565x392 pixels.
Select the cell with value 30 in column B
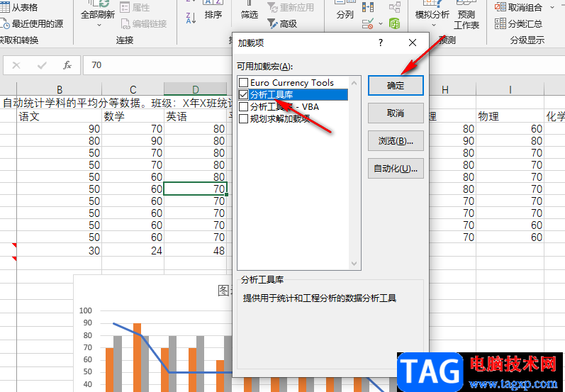pos(60,250)
